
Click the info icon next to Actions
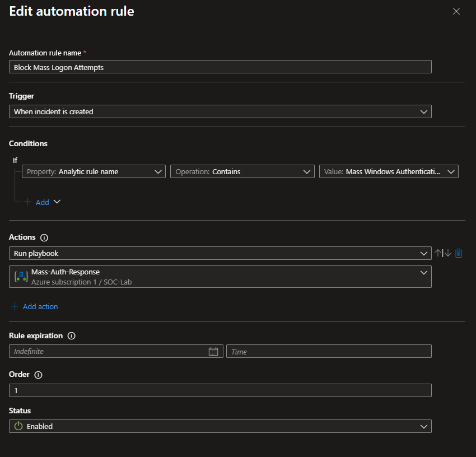click(x=44, y=237)
